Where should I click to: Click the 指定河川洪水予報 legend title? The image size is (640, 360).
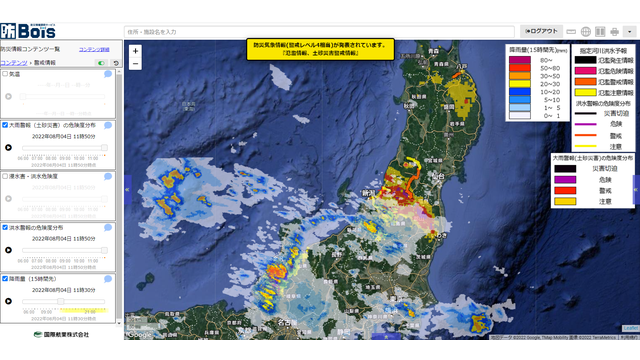pos(603,50)
